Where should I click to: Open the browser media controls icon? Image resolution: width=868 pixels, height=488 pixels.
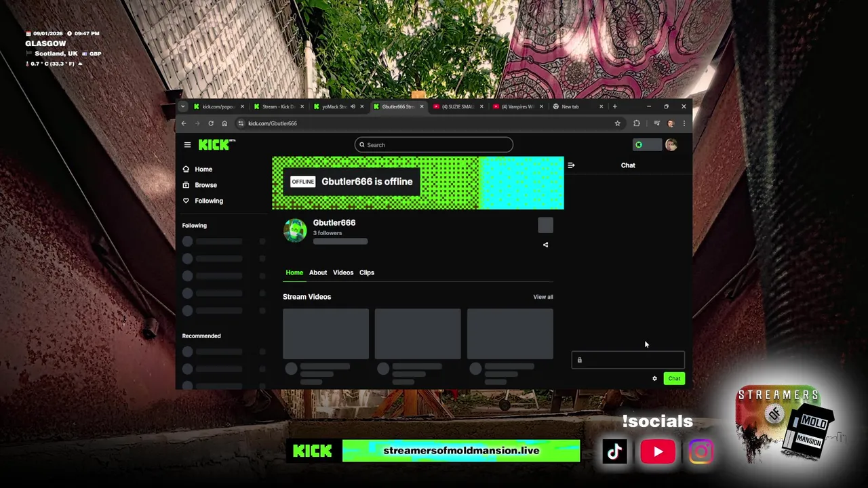pos(656,123)
